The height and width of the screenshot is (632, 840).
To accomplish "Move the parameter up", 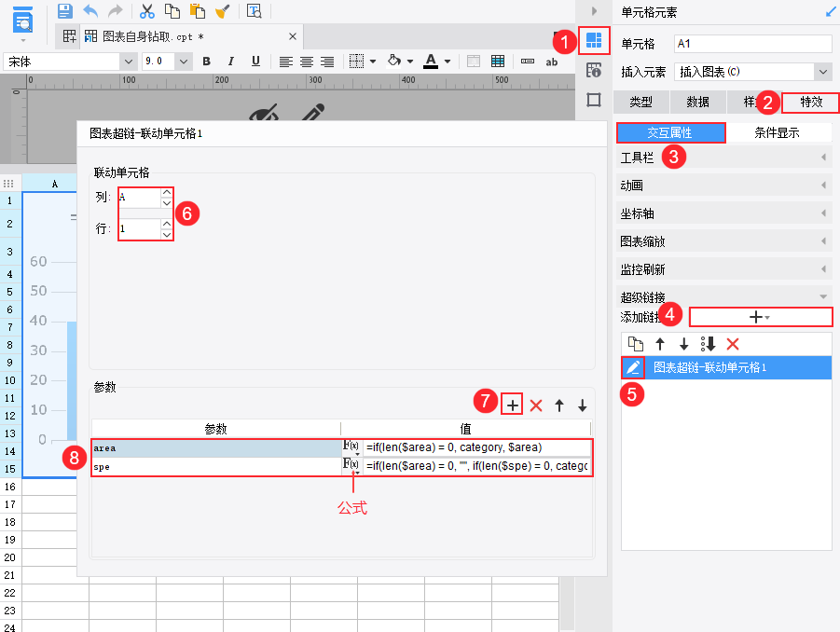I will pyautogui.click(x=559, y=405).
